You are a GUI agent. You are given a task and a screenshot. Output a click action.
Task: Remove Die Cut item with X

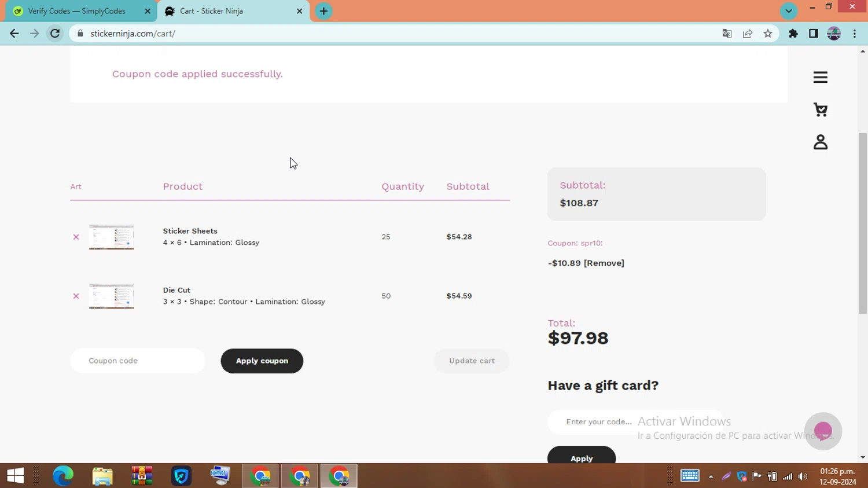pos(76,296)
